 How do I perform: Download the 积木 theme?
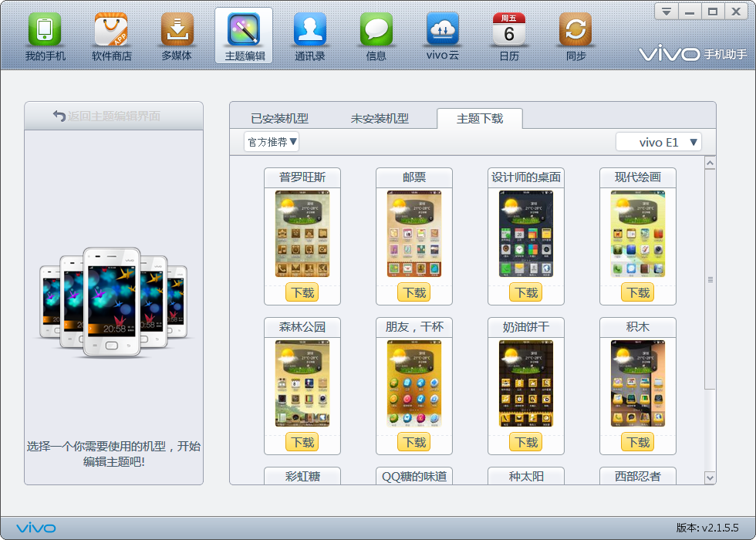(x=638, y=443)
